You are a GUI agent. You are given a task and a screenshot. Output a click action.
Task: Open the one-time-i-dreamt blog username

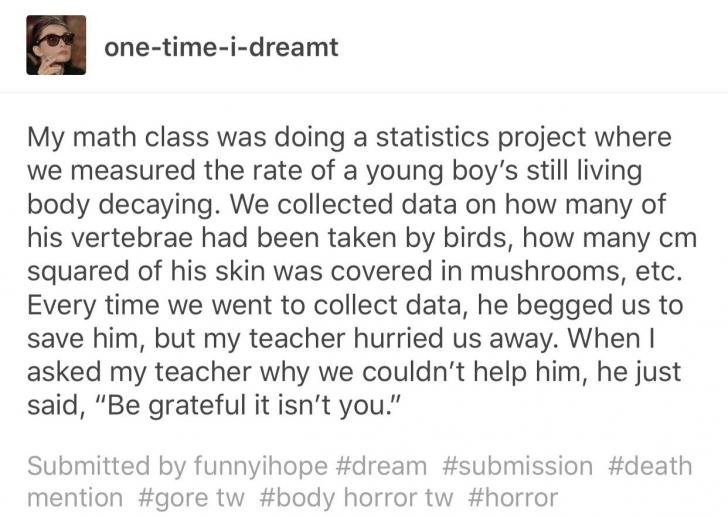pos(221,47)
